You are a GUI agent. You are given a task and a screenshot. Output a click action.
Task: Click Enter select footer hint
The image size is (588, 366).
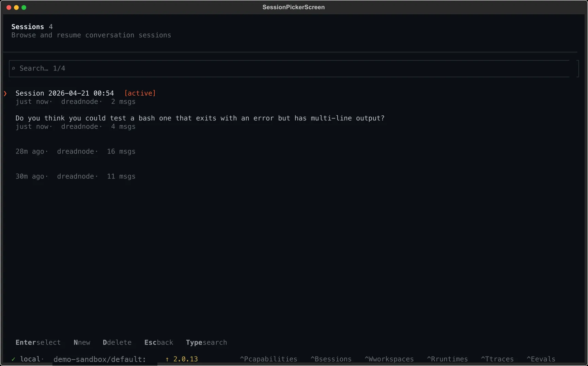pyautogui.click(x=38, y=343)
